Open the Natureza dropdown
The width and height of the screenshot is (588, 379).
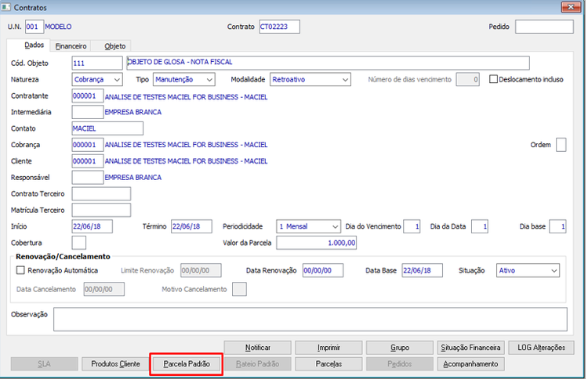point(97,79)
